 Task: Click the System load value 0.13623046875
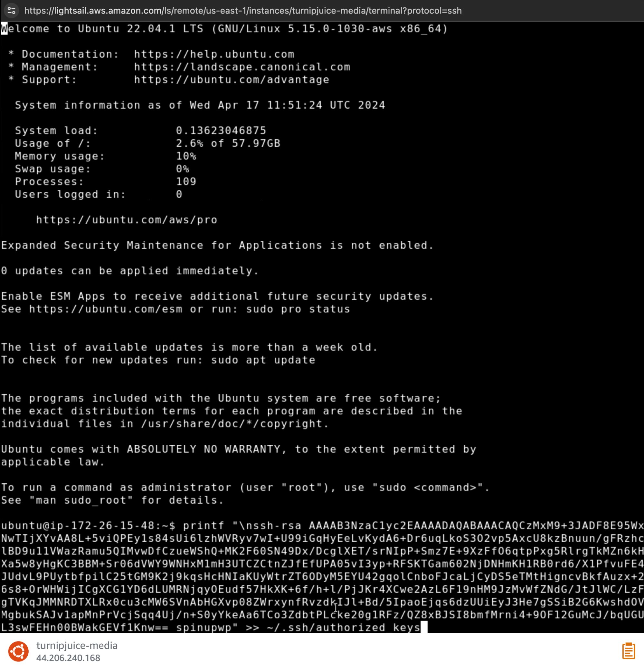pos(221,131)
